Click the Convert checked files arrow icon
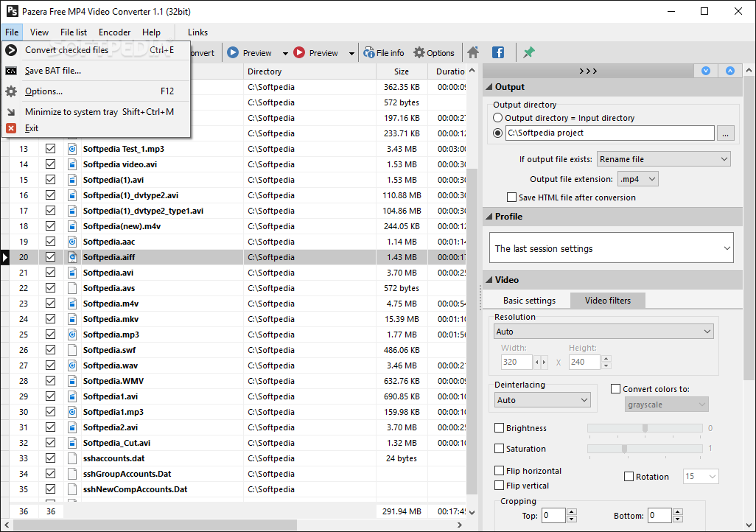The image size is (756, 532). point(11,49)
